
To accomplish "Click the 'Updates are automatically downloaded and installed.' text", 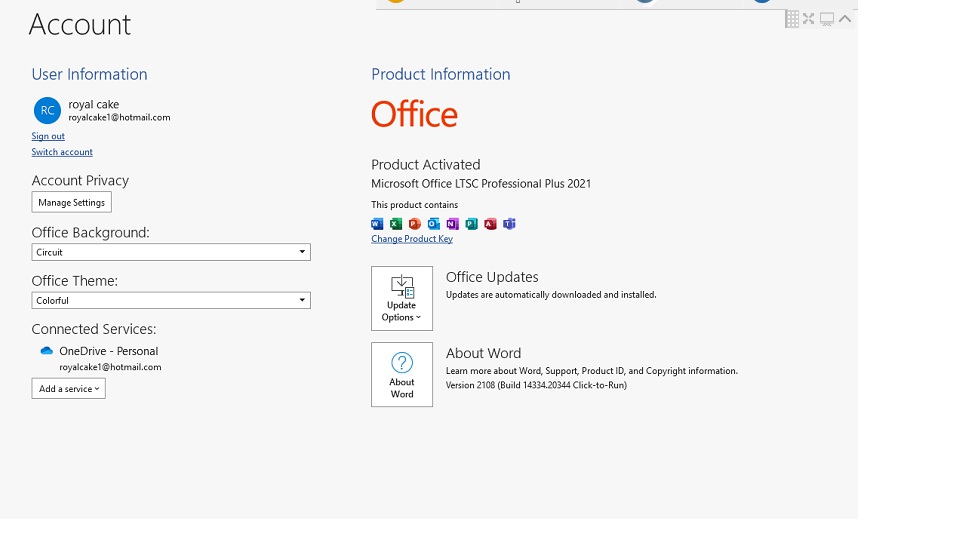I will click(x=551, y=295).
